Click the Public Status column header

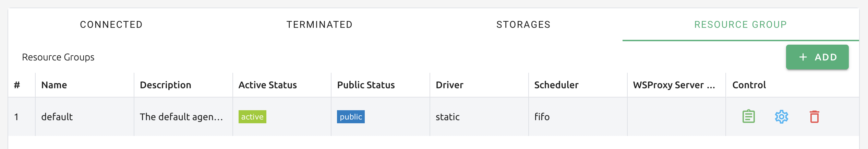click(366, 85)
